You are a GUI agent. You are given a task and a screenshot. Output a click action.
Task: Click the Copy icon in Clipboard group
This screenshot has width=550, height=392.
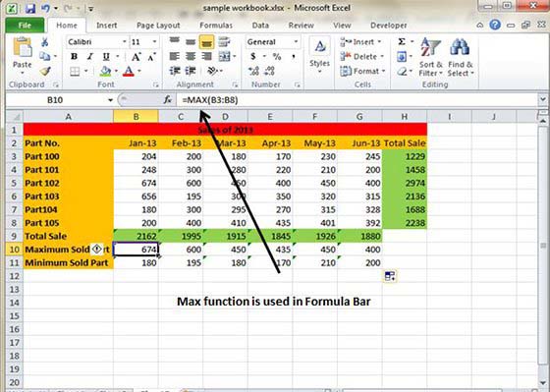point(45,56)
